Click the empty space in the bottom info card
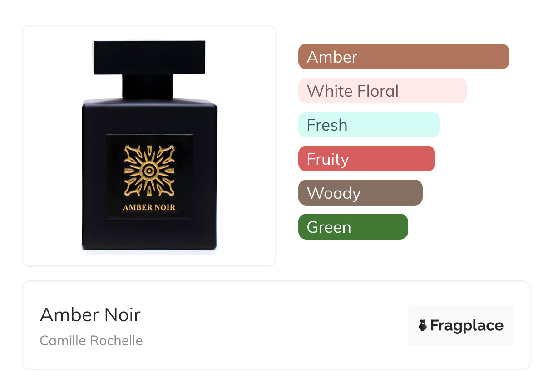The height and width of the screenshot is (392, 553). pyautogui.click(x=272, y=325)
